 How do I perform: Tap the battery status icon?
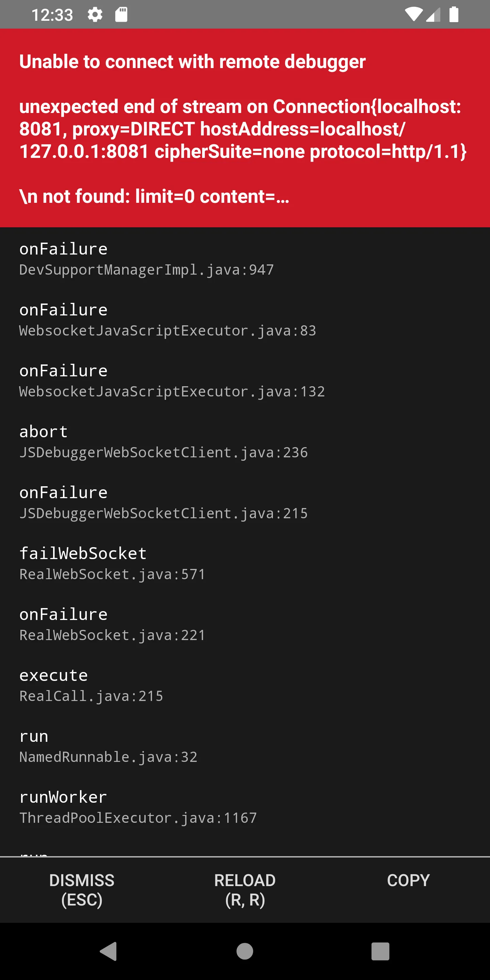pyautogui.click(x=454, y=15)
